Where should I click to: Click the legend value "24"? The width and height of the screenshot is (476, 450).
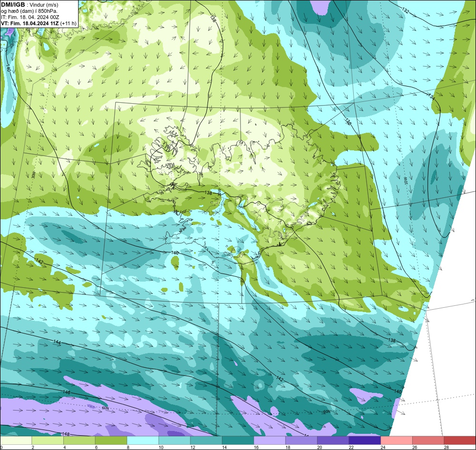[383, 447]
